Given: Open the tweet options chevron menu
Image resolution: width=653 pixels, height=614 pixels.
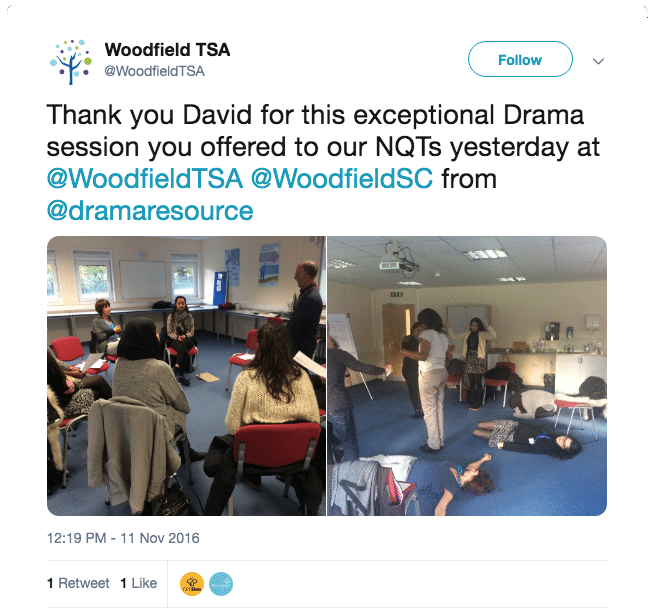Looking at the screenshot, I should point(598,61).
